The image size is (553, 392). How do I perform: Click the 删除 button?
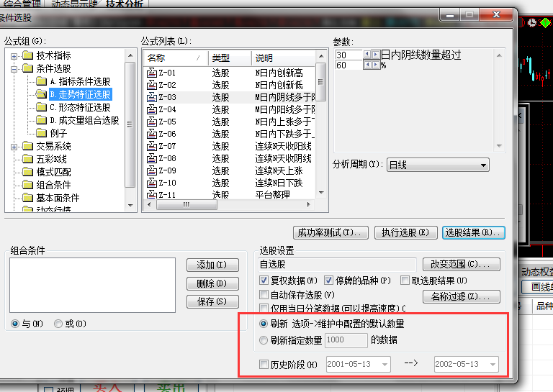[212, 283]
